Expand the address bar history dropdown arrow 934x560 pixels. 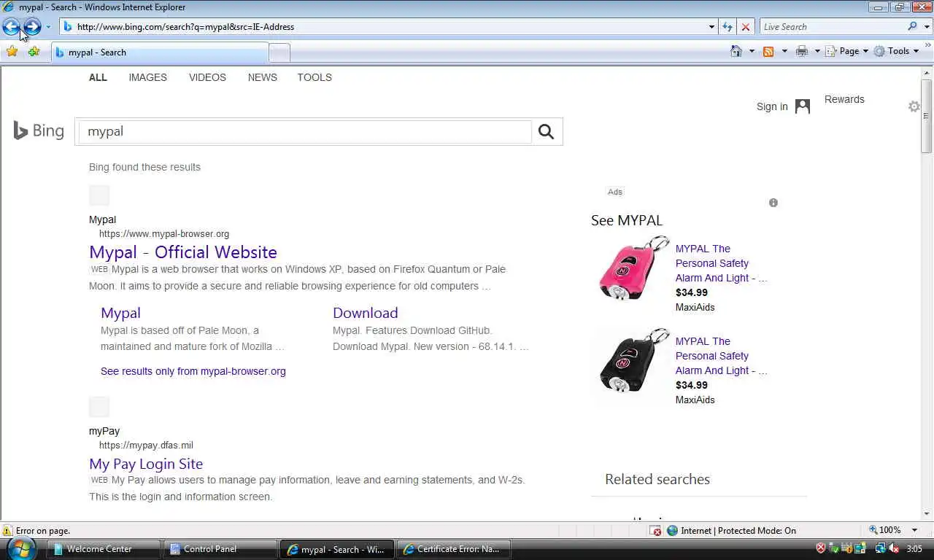(711, 27)
